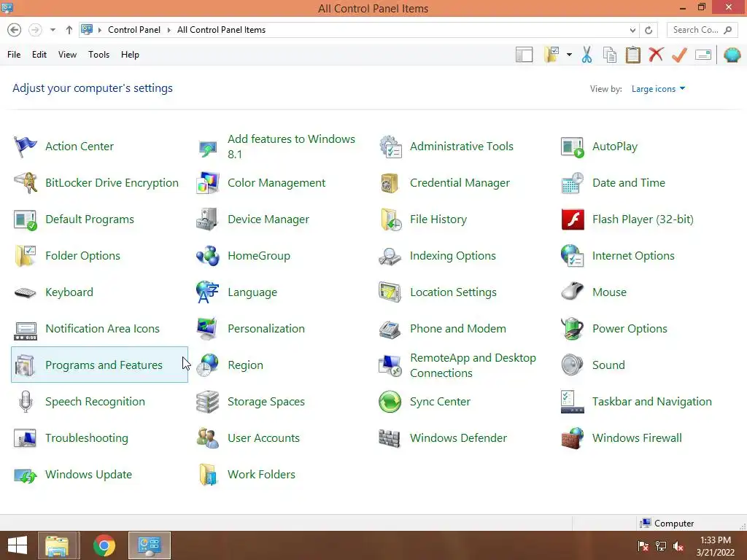Image resolution: width=747 pixels, height=560 pixels.
Task: Click the scissors Cut toolbar icon
Action: point(587,55)
